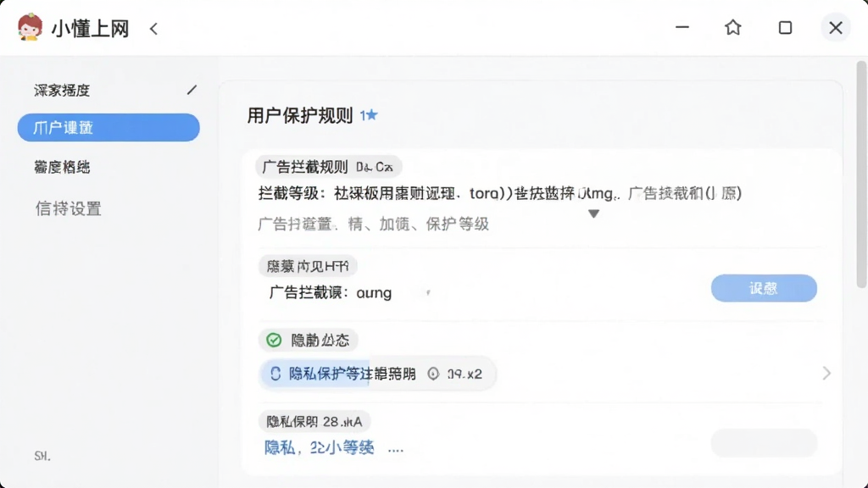Go back using the left chevron arrow
The image size is (868, 488).
tap(153, 29)
